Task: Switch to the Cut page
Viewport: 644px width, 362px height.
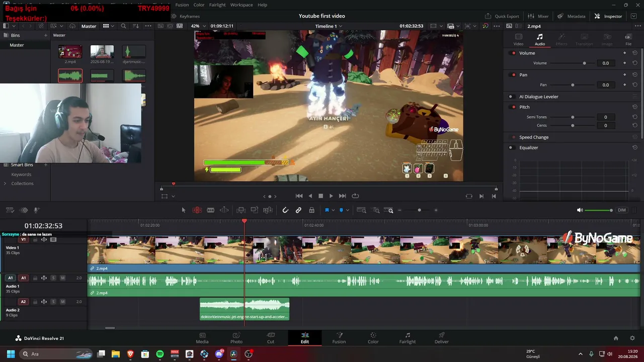Action: [x=271, y=338]
